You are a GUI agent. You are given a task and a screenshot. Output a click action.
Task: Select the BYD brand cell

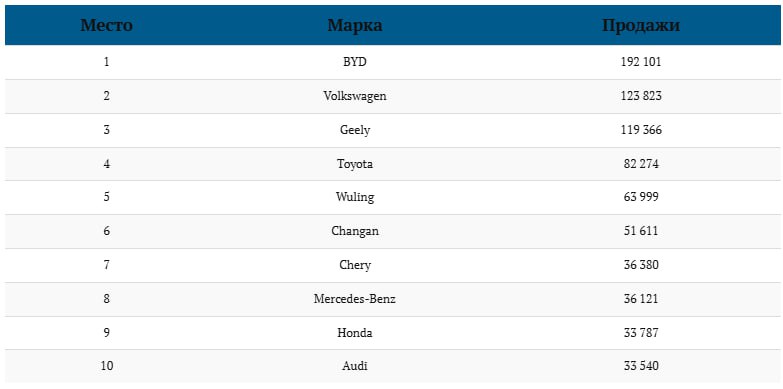pos(355,62)
